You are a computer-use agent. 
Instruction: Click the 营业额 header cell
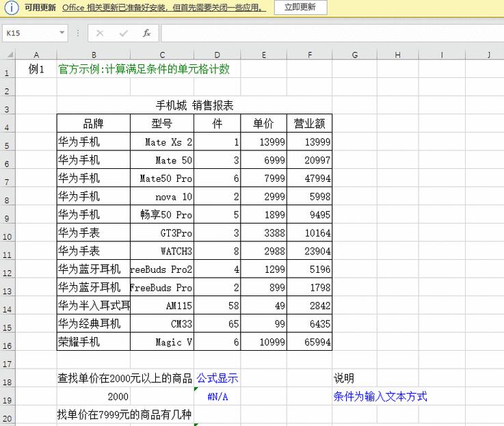click(310, 124)
